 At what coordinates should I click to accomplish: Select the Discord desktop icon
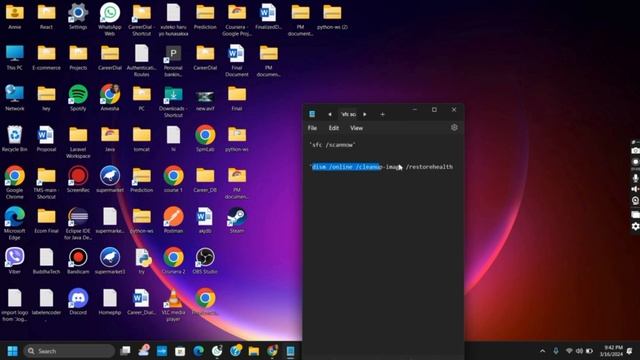click(78, 302)
